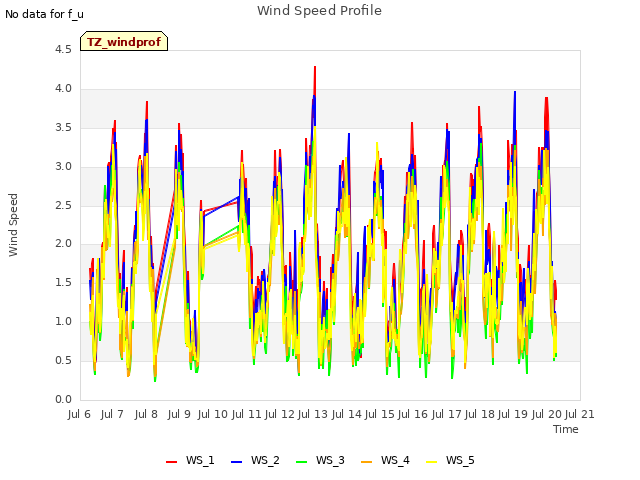
Task: Click the Jul 14 x-axis tick label
Action: tap(346, 414)
